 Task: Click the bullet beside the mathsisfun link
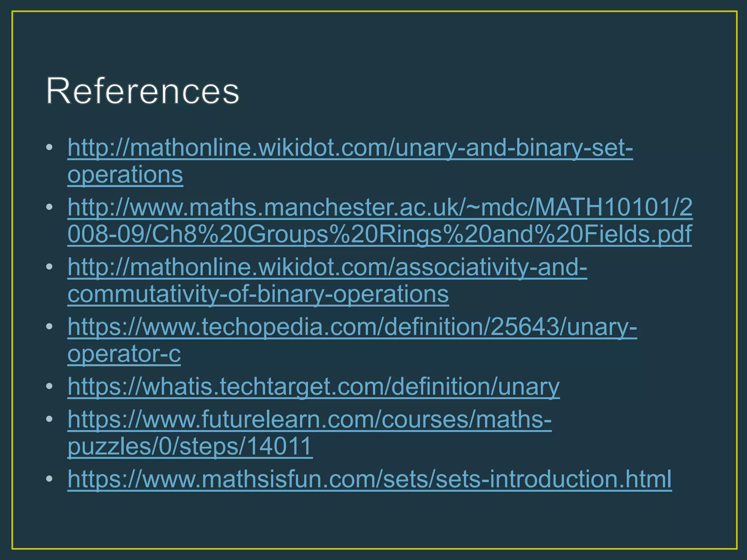(x=50, y=479)
